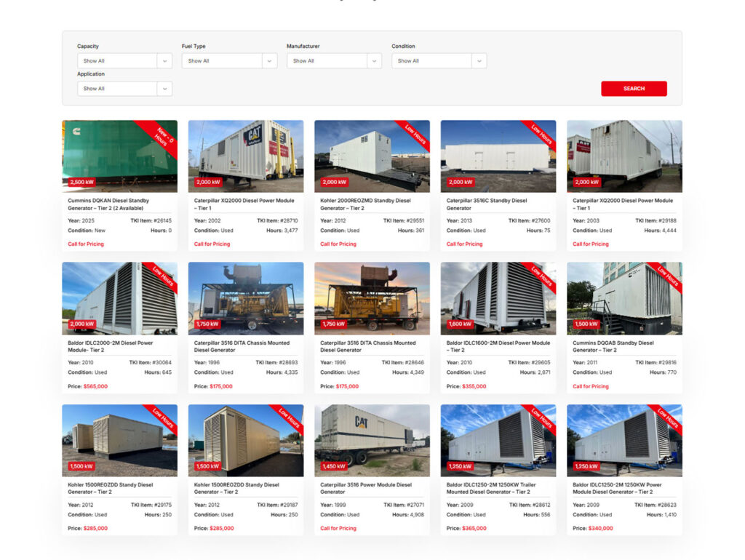Click the Caterpillar 3516 DITA chassis generator photo
Image resolution: width=745 pixels, height=560 pixels.
(x=245, y=297)
